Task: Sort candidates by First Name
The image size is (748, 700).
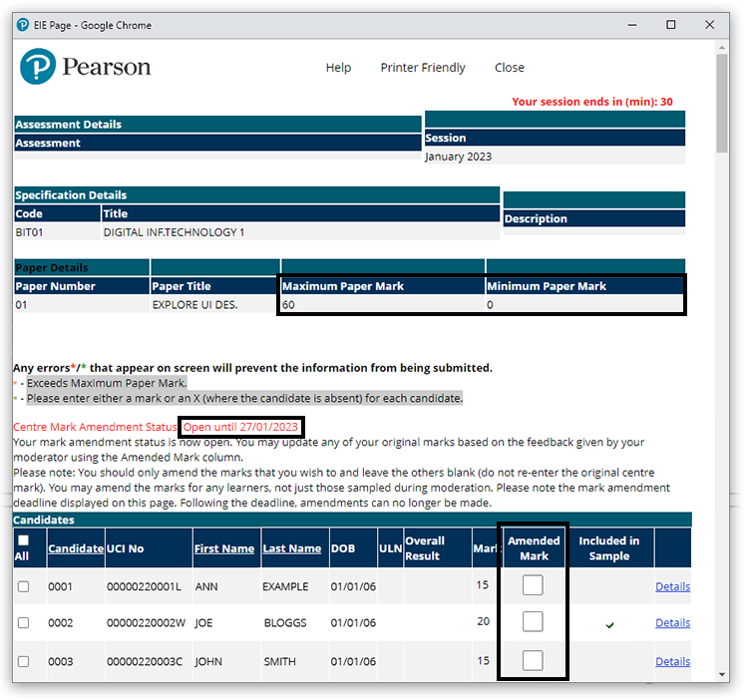Action: 224,548
